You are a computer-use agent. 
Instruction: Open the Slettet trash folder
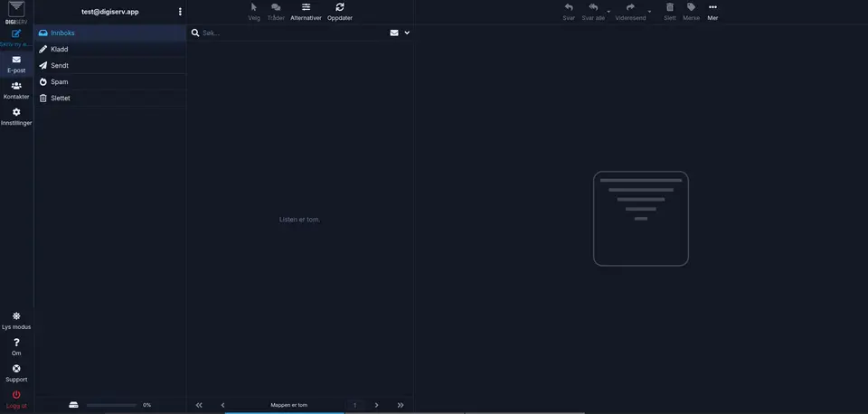coord(110,98)
